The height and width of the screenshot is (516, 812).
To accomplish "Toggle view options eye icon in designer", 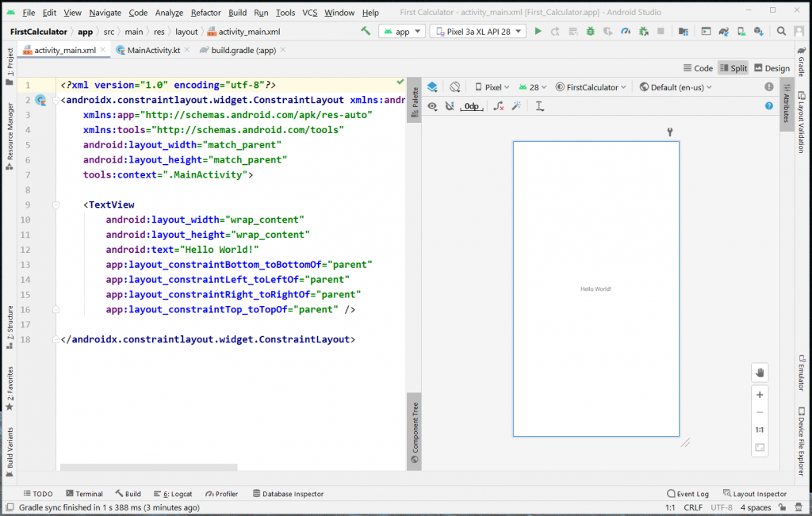I will 432,106.
